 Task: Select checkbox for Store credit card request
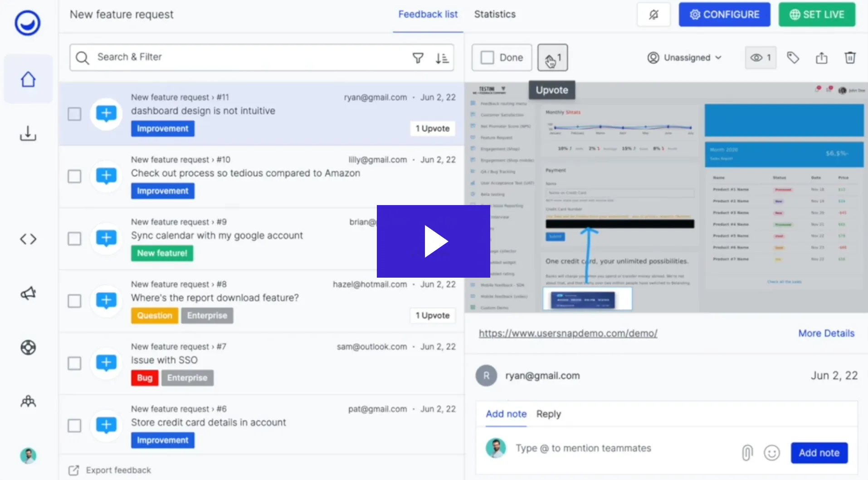coord(74,426)
